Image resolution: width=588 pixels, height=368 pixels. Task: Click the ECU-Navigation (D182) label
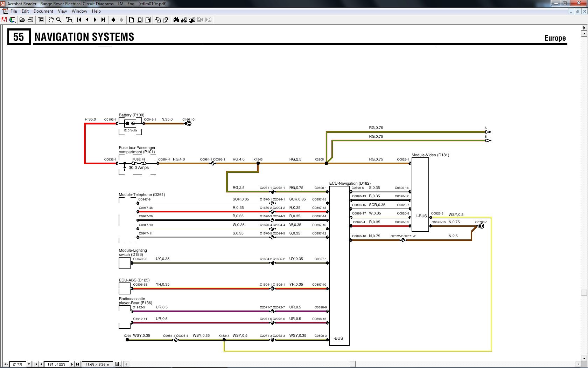pos(350,183)
